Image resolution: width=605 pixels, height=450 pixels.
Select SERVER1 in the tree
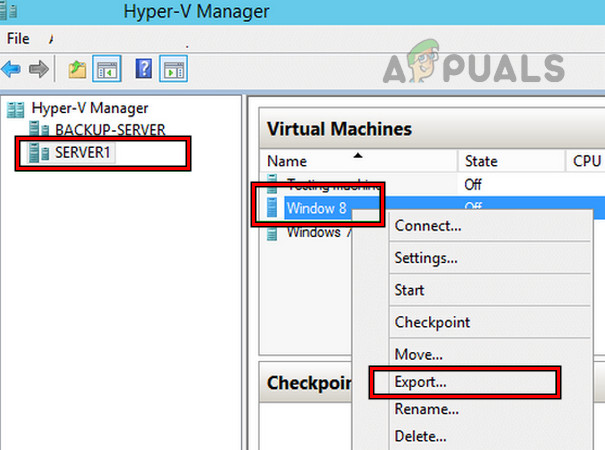tap(83, 152)
